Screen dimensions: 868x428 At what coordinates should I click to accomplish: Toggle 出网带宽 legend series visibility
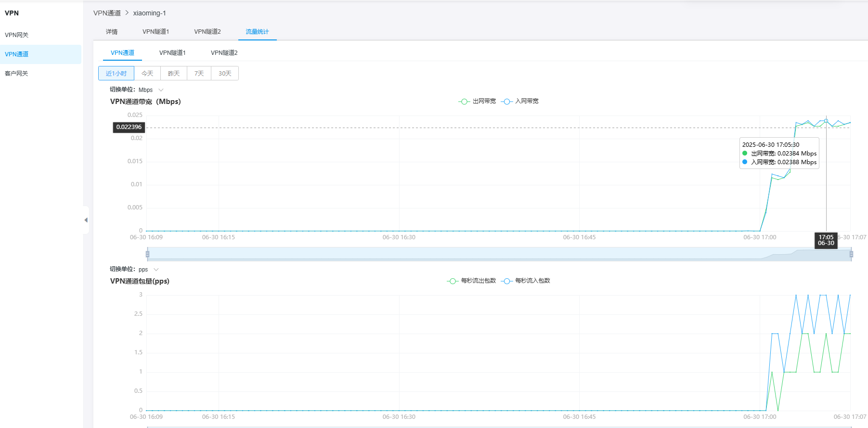tap(477, 101)
